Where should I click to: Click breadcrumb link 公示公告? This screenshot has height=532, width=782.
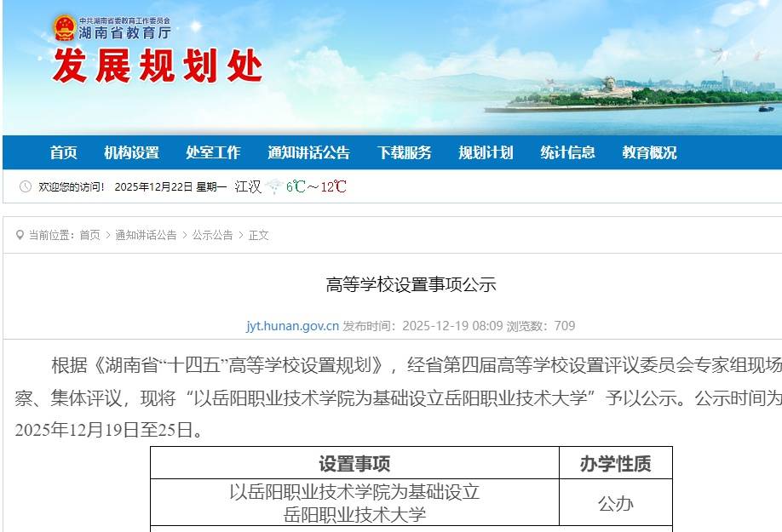(212, 235)
